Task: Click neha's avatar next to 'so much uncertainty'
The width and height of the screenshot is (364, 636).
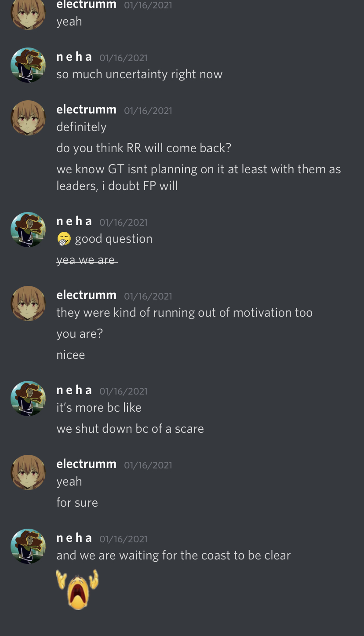Action: (28, 65)
